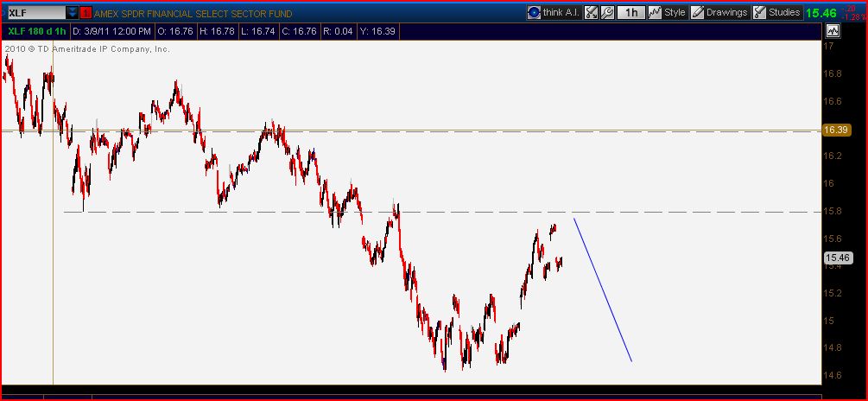Click the XLF symbol input field
The image size is (868, 401).
(x=35, y=13)
